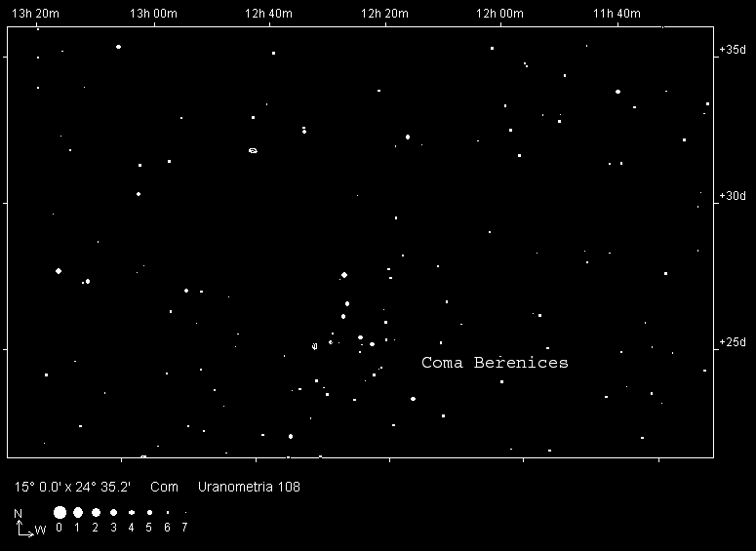Click the galaxy ellipse symbol below 12h 40m near +32d
This screenshot has height=551, width=756.
(253, 151)
